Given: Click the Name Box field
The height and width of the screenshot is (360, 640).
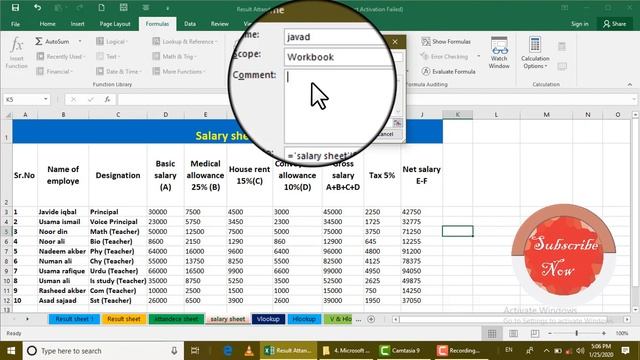Looking at the screenshot, I should coord(22,100).
